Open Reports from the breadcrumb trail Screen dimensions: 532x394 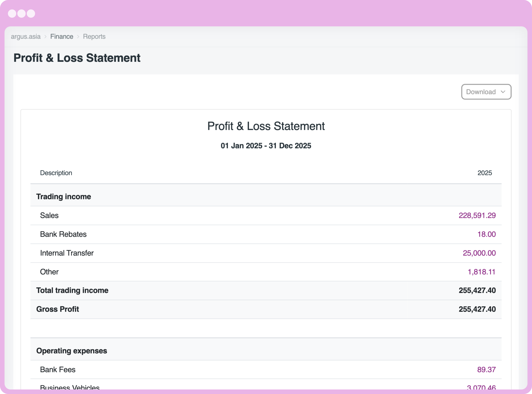tap(94, 36)
